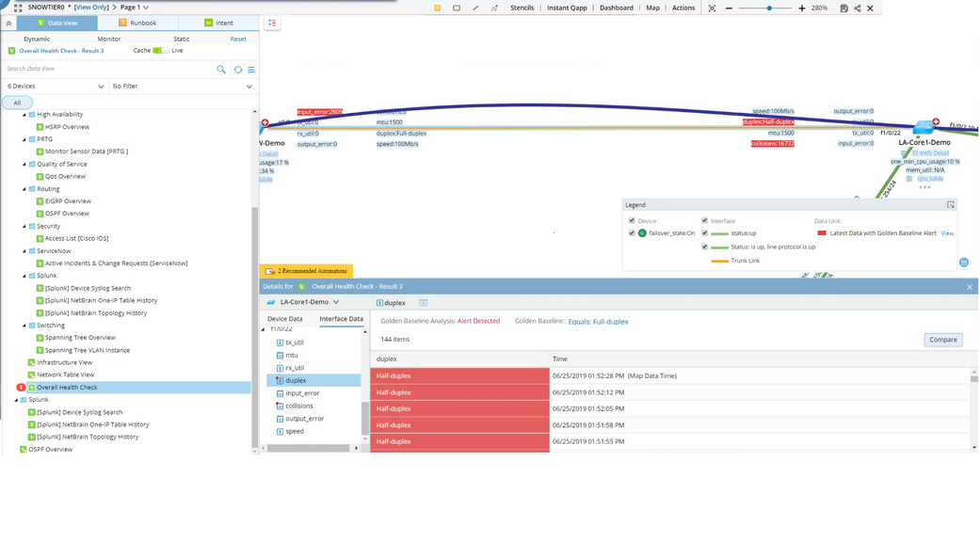Screen dimensions: 980x542
Task: Click the refresh icon beside search
Action: click(238, 70)
